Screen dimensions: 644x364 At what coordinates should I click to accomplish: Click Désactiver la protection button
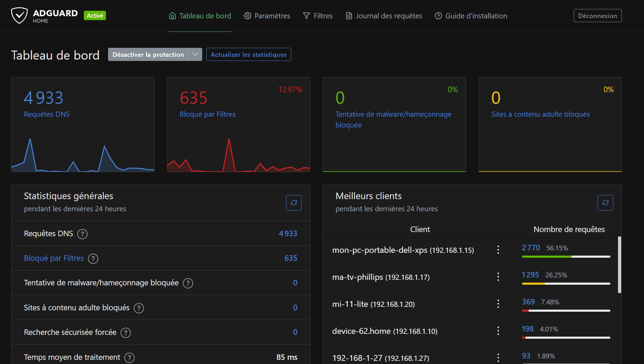(x=148, y=54)
